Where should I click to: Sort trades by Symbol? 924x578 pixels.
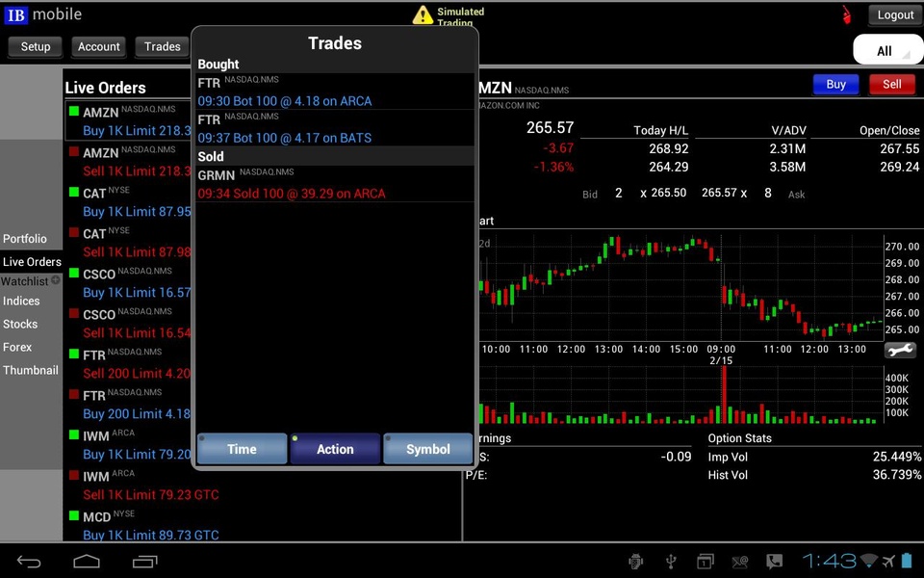[x=427, y=449]
